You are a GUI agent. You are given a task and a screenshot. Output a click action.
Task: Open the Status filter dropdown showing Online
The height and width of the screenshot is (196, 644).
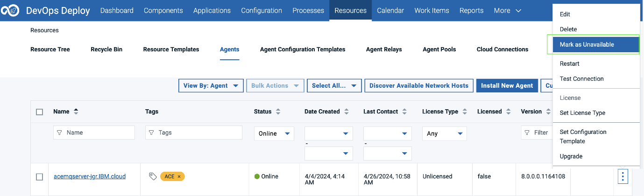pos(274,133)
